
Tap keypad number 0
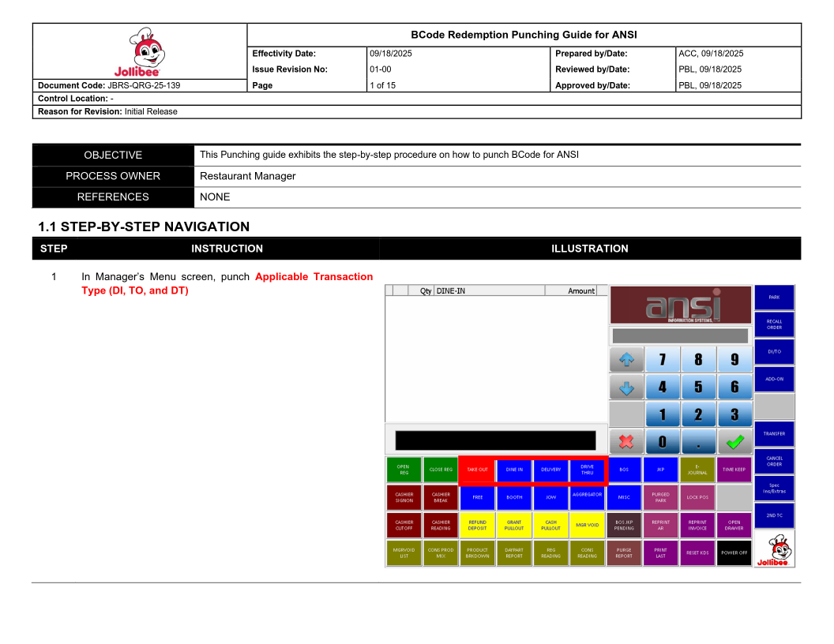[x=662, y=441]
